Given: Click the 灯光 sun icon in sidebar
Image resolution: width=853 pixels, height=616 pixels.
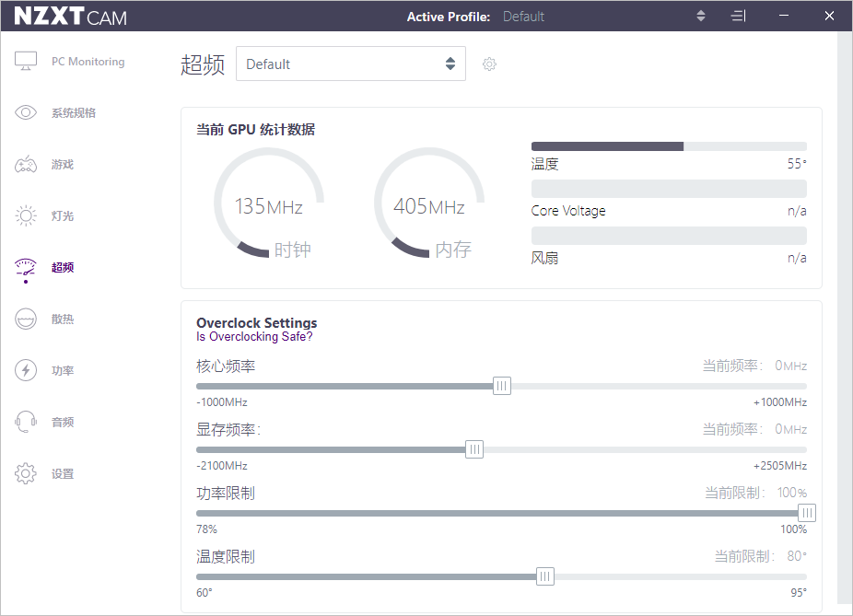Looking at the screenshot, I should pos(26,216).
